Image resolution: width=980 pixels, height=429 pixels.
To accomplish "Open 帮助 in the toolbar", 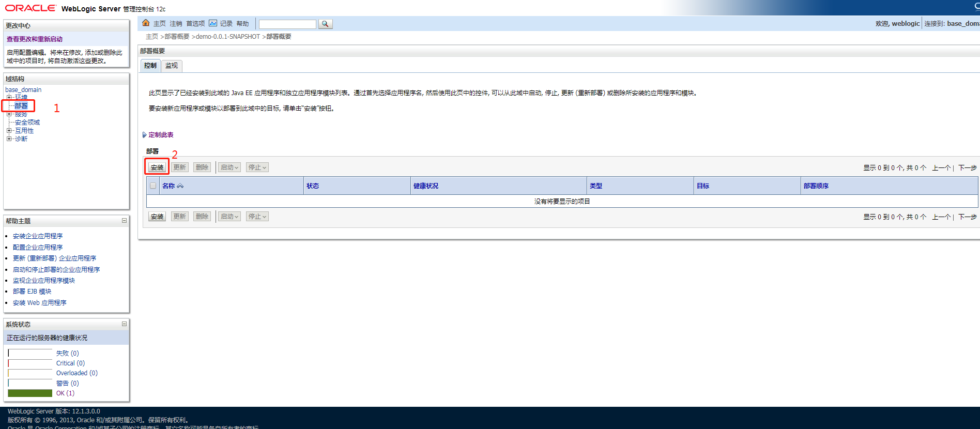I will pyautogui.click(x=242, y=24).
